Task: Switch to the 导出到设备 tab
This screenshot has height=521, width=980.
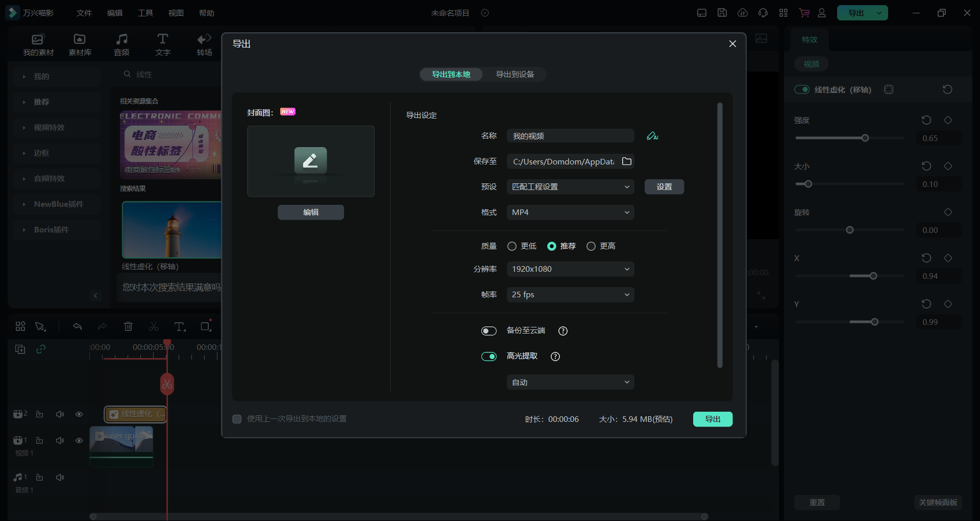Action: pyautogui.click(x=514, y=75)
